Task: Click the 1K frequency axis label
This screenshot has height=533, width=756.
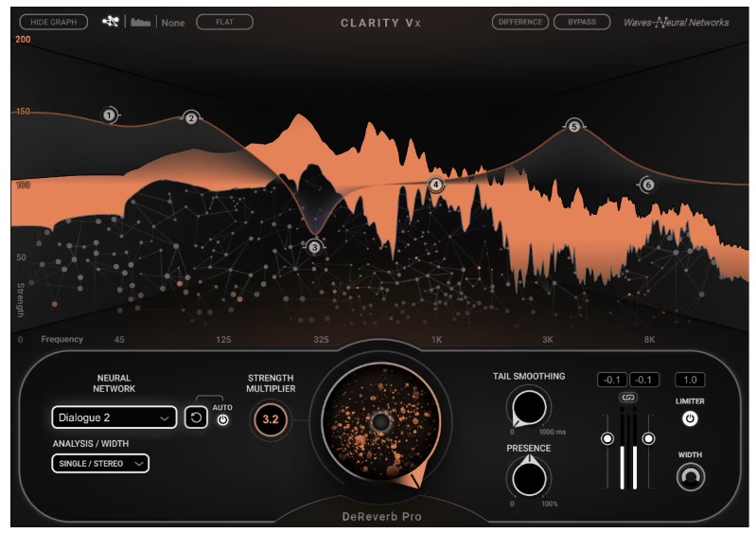Action: tap(436, 340)
